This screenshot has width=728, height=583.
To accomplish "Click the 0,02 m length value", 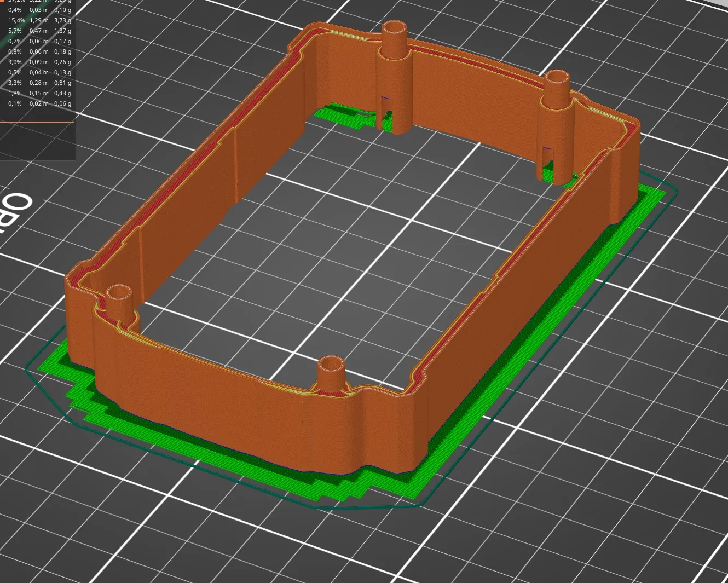I will click(39, 103).
